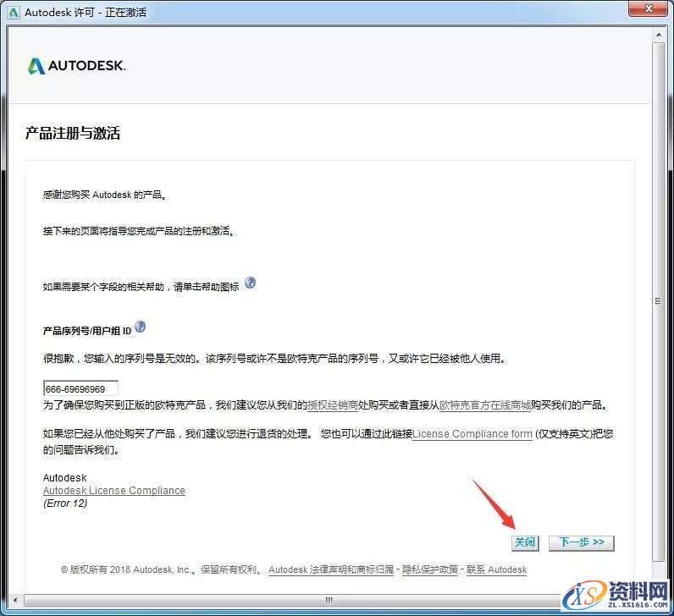Click the AUTODESK logo in the header
The width and height of the screenshot is (674, 616).
coord(76,66)
